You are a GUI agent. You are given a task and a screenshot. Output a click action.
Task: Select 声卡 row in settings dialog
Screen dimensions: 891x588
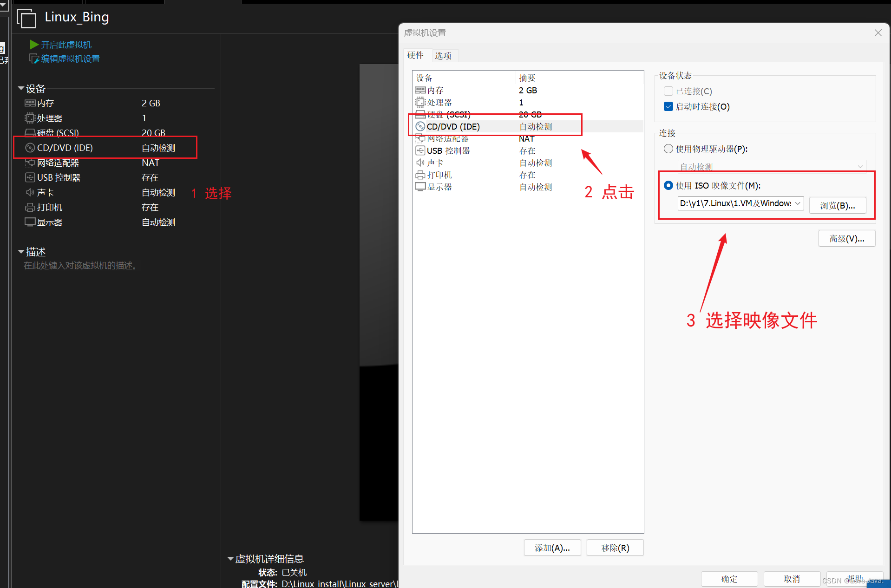pyautogui.click(x=528, y=163)
